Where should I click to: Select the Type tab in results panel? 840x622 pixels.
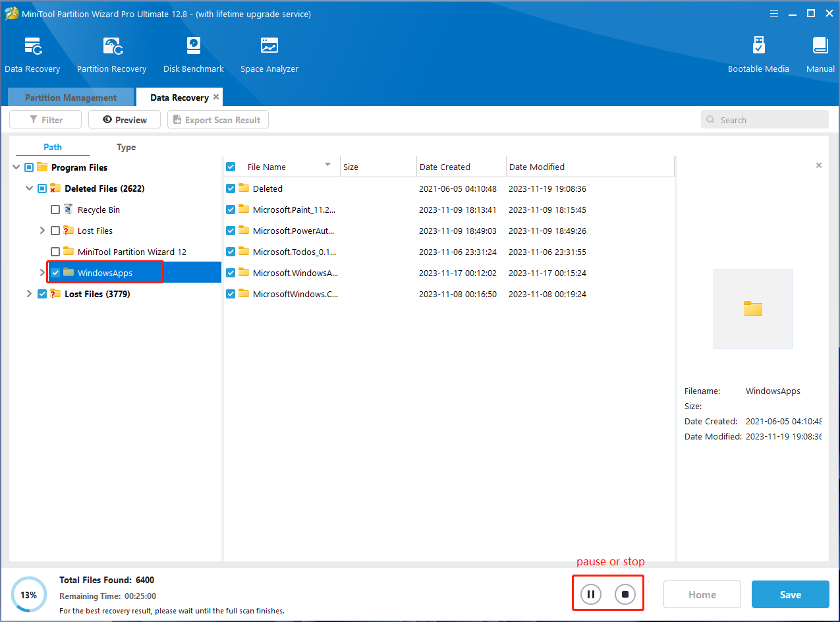point(126,147)
